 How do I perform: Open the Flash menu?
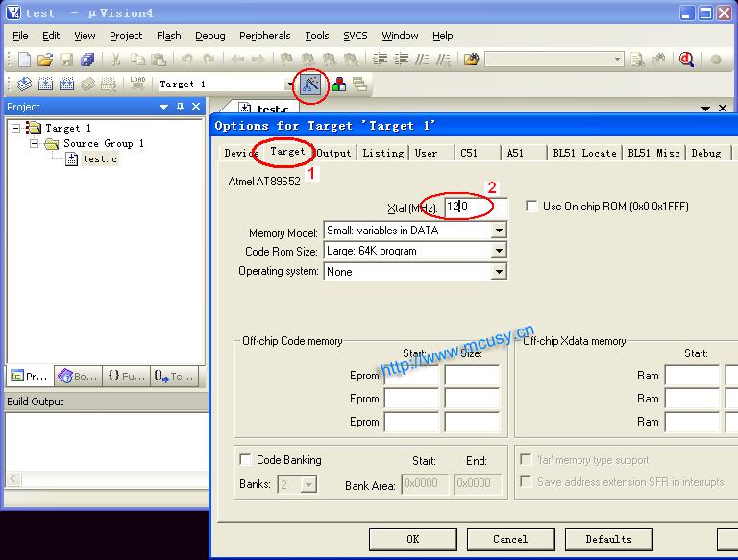pos(168,36)
